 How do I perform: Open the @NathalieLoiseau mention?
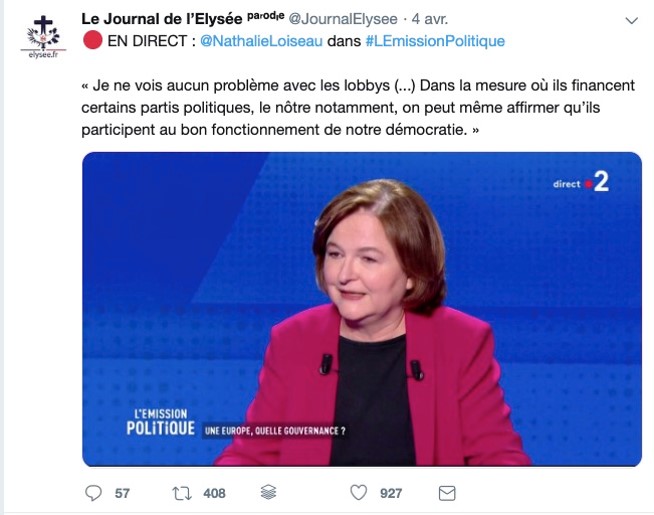262,41
